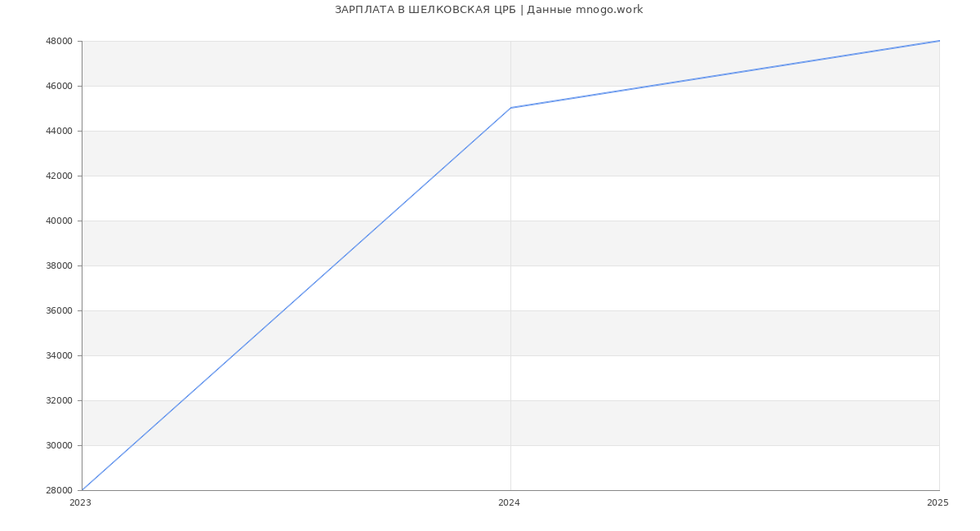Click the line's 2025 data point at 48000
This screenshot has width=980, height=531.
[x=939, y=41]
